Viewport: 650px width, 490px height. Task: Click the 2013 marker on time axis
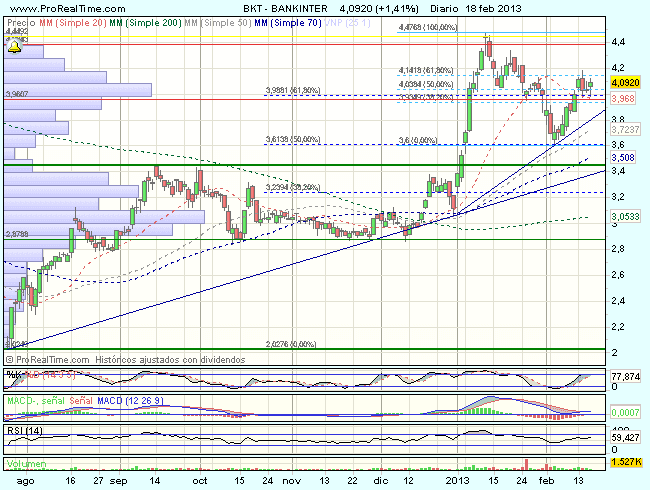pyautogui.click(x=458, y=480)
